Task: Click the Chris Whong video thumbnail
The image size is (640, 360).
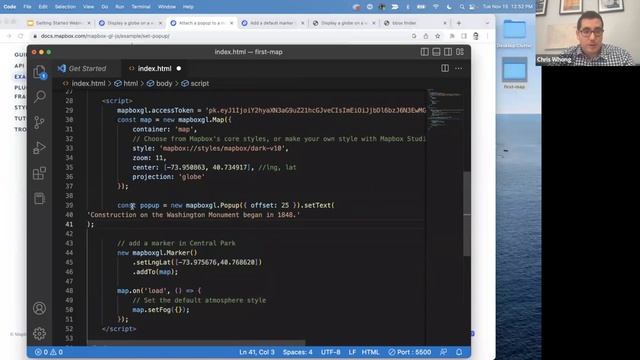Action: 588,33
